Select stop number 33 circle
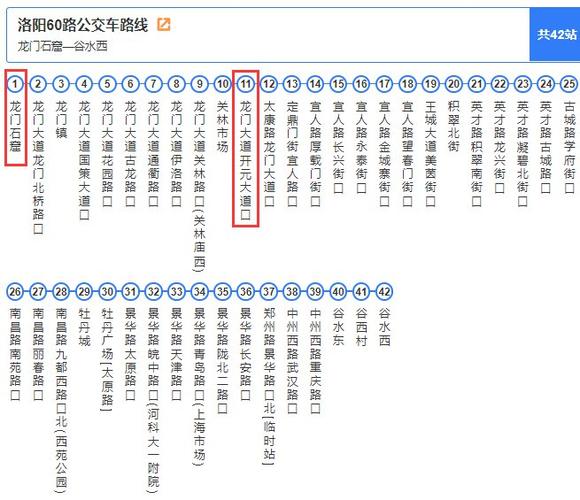Screen dimensions: 580x500 pyautogui.click(x=176, y=291)
